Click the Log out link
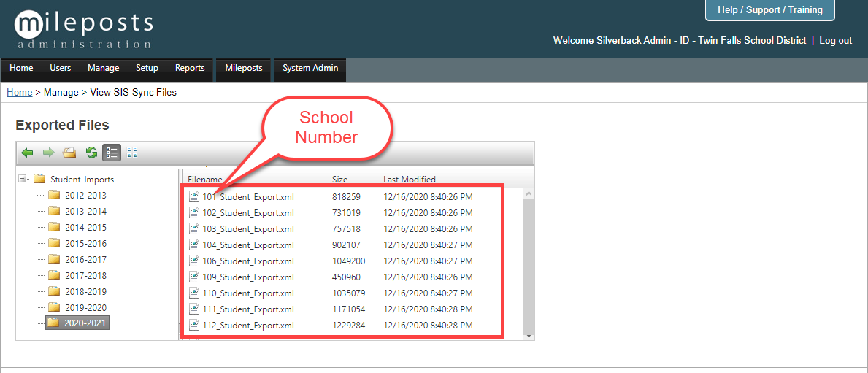The width and height of the screenshot is (868, 373). click(x=835, y=40)
